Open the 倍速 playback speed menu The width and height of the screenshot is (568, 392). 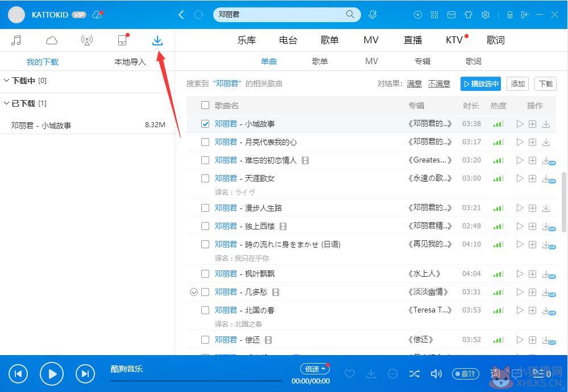[x=314, y=369]
